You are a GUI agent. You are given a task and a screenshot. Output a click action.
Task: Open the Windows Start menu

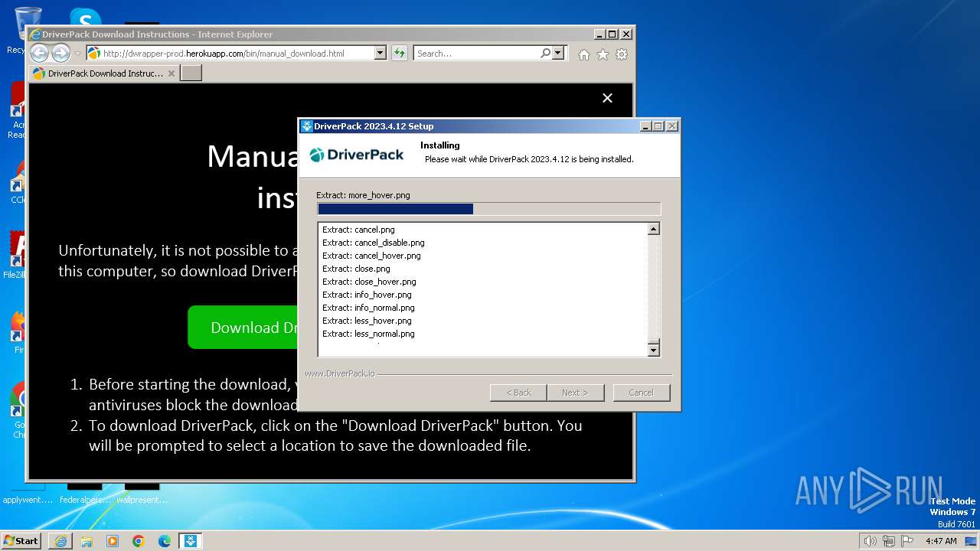coord(21,541)
